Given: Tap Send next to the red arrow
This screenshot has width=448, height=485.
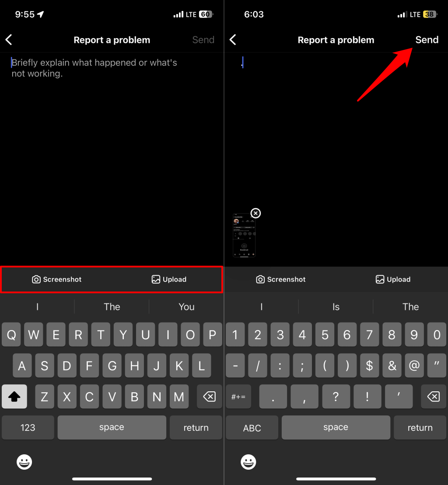Looking at the screenshot, I should pos(427,40).
